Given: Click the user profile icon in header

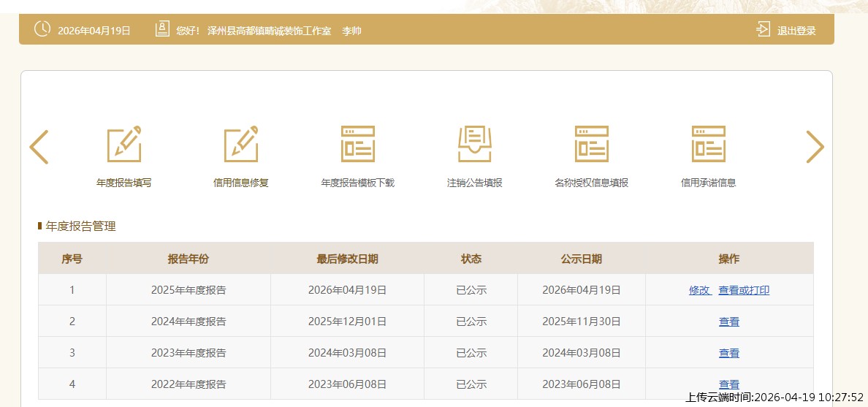Looking at the screenshot, I should click(162, 30).
